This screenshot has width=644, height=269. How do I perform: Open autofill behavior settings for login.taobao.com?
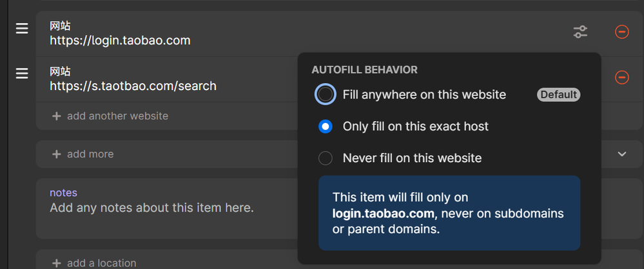point(580,32)
